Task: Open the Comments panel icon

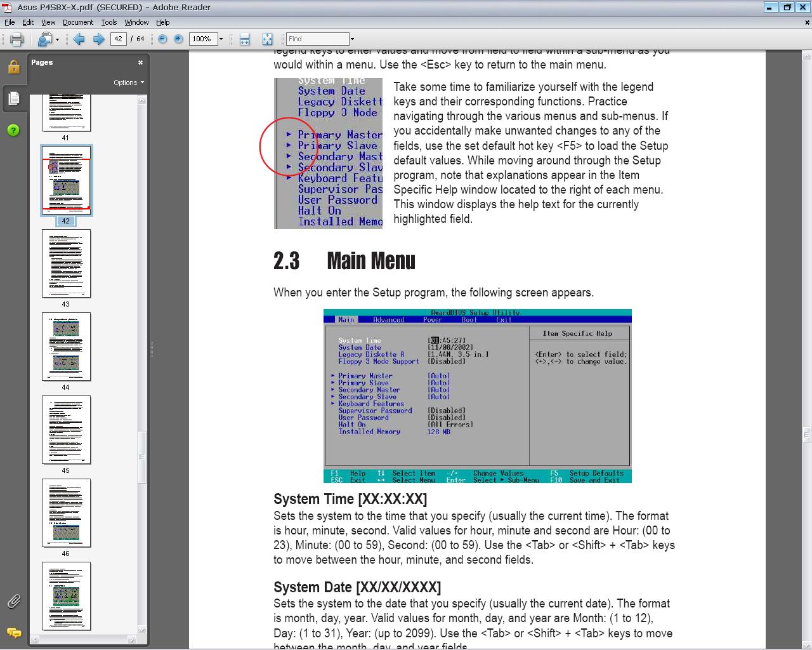Action: pos(13,633)
